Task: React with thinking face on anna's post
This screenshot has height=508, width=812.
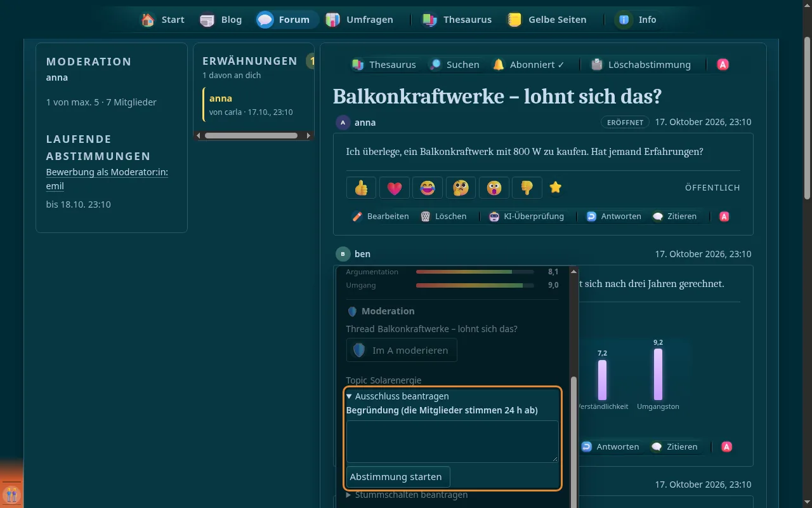Action: pyautogui.click(x=461, y=188)
